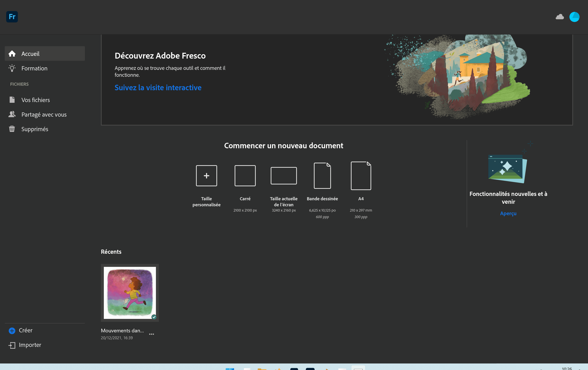Show files Partagé avec vous
The height and width of the screenshot is (370, 588).
click(x=44, y=114)
